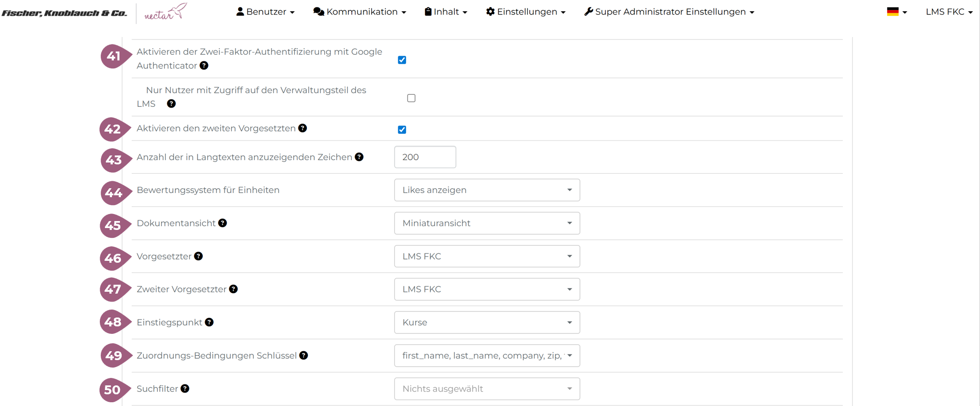Viewport: 980px width, 406px height.
Task: Open Super Administrator Einstellungen menu
Action: [669, 12]
